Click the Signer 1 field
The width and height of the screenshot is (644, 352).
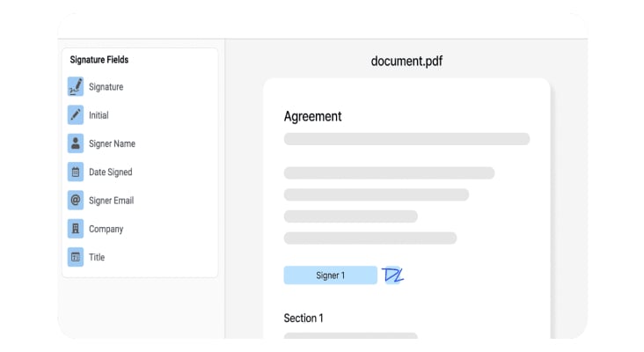click(330, 275)
